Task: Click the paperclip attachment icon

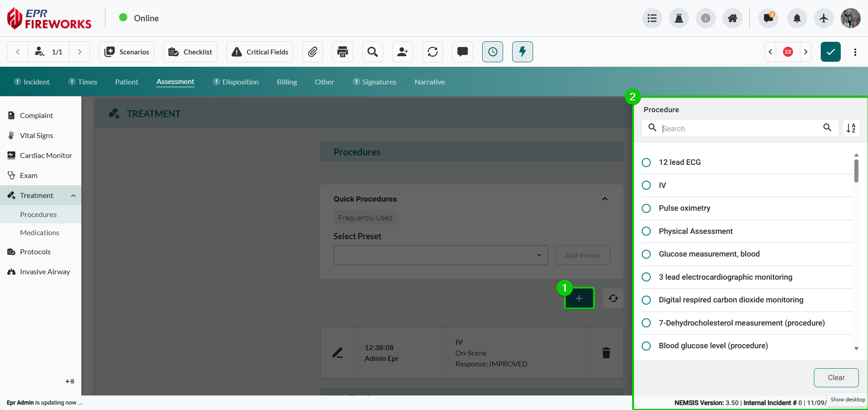Action: pos(312,52)
